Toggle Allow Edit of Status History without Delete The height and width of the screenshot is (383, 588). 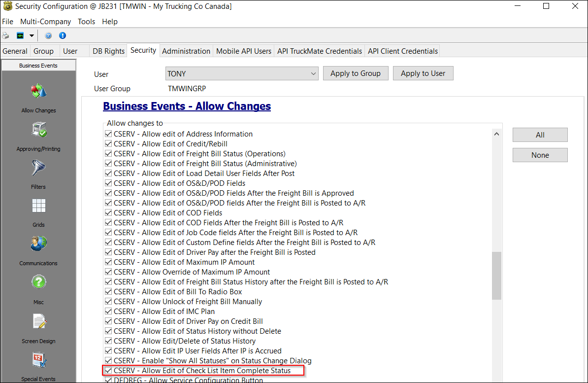108,331
